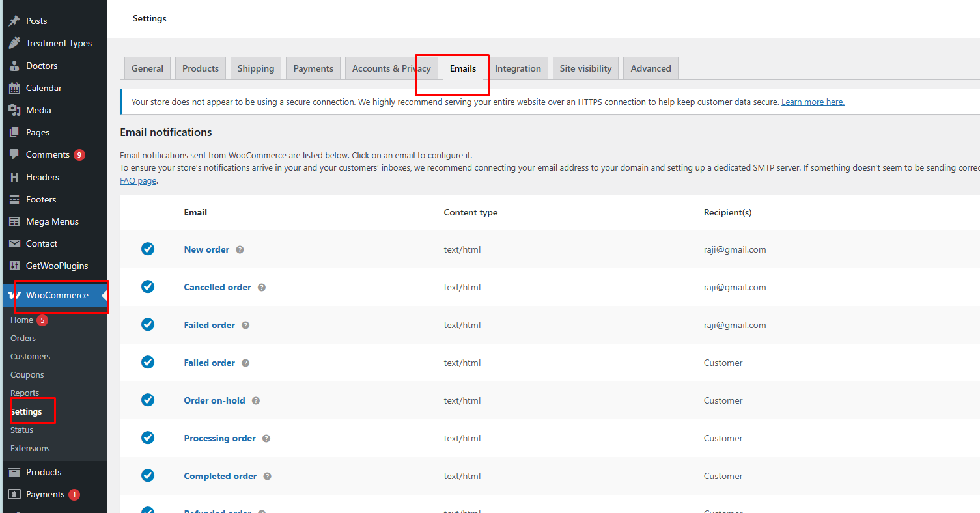Toggle the Completed order enabled checkmark
The image size is (980, 513).
tap(148, 475)
